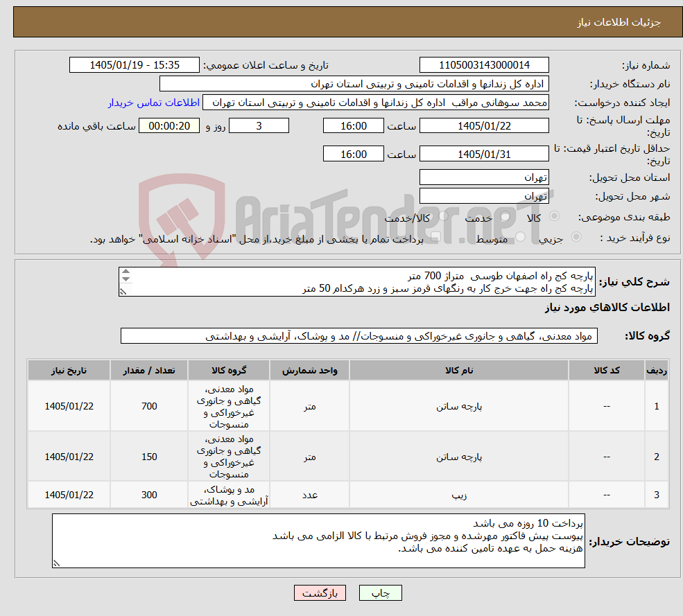This screenshot has width=683, height=616.
Task: Click resize grip of توضیحات خریدار textarea
Action: [56, 563]
